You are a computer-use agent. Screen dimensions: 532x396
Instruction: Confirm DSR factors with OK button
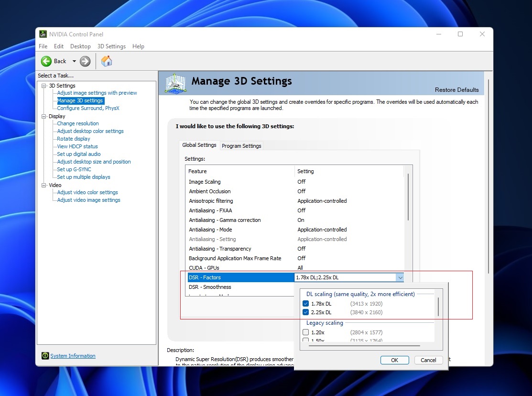coord(395,360)
